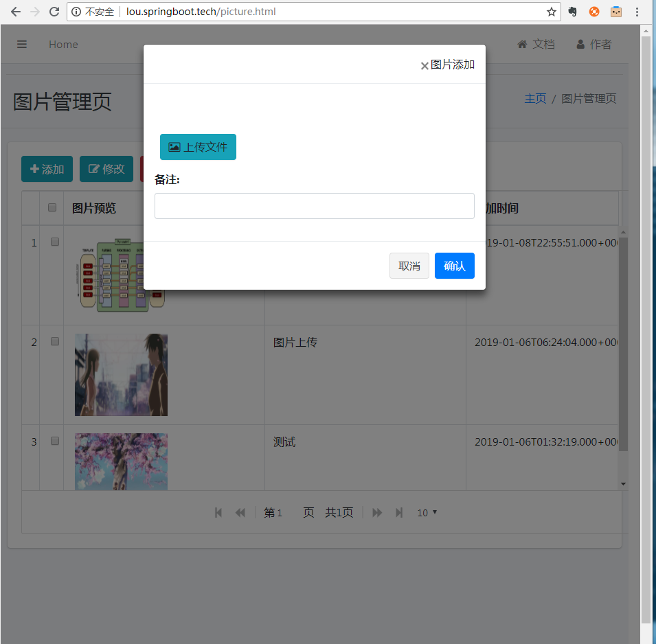656x644 pixels.
Task: Click the 加时间 column header
Action: click(502, 208)
